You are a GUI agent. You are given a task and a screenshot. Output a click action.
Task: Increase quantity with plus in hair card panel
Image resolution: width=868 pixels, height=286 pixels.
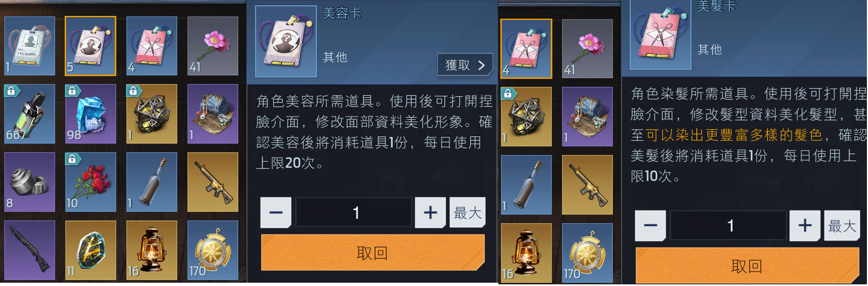(x=805, y=226)
